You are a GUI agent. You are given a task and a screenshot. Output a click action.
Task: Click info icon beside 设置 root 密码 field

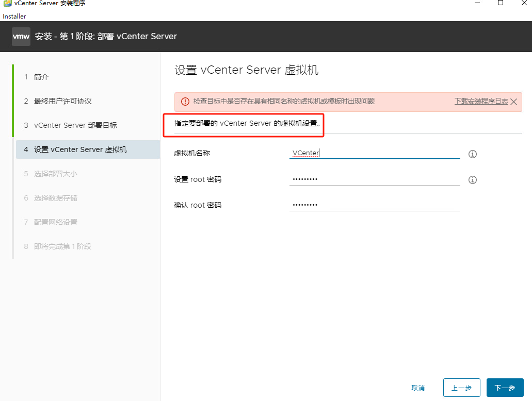[x=472, y=180]
